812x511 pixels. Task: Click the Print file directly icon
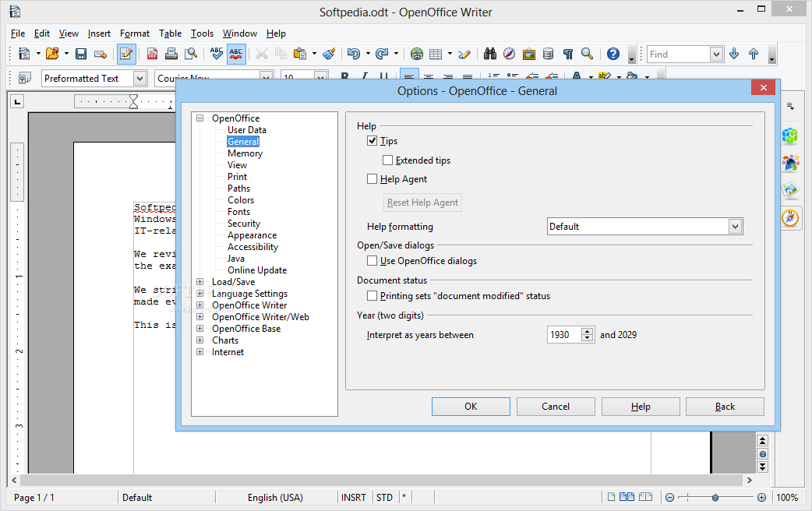pyautogui.click(x=171, y=54)
